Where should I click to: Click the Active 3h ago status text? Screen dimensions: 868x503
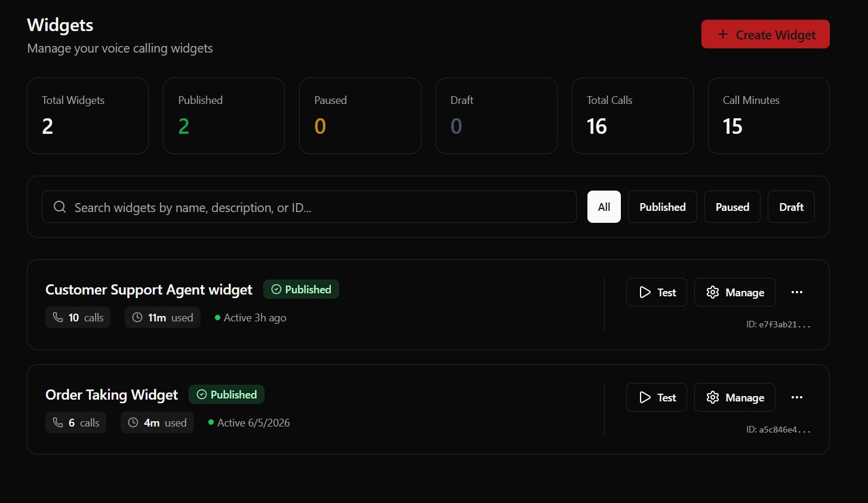255,318
